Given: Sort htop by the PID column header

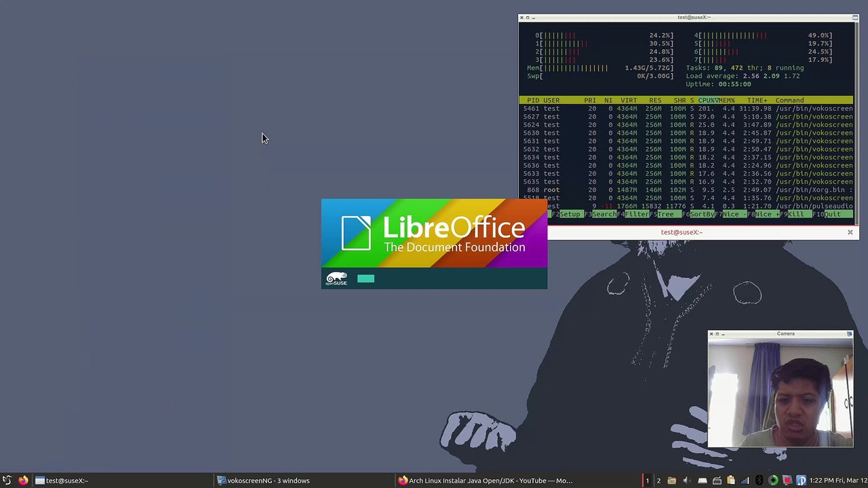Looking at the screenshot, I should pyautogui.click(x=533, y=100).
